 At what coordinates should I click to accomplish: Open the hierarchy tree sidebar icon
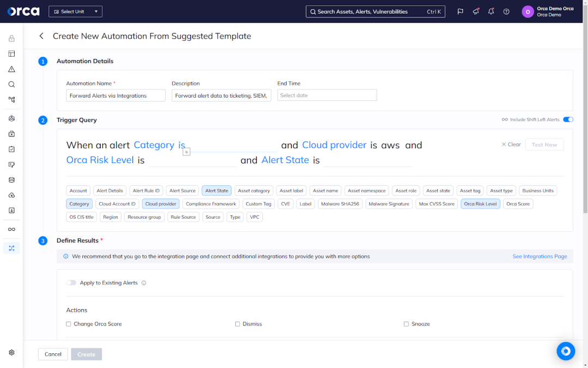pyautogui.click(x=11, y=100)
